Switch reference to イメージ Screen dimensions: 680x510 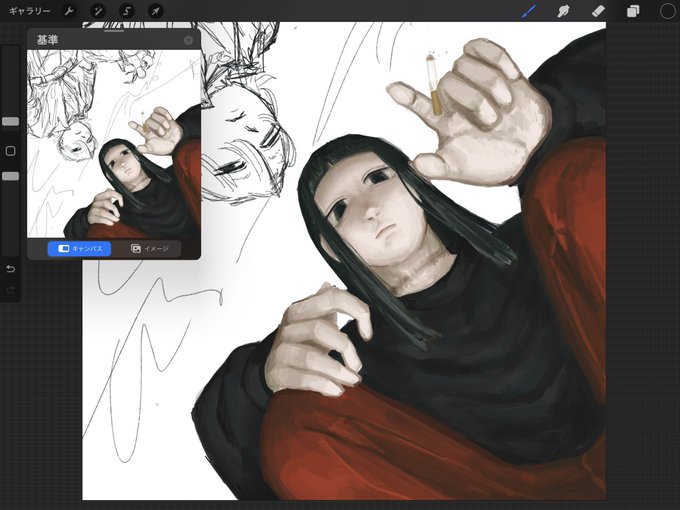coord(149,248)
